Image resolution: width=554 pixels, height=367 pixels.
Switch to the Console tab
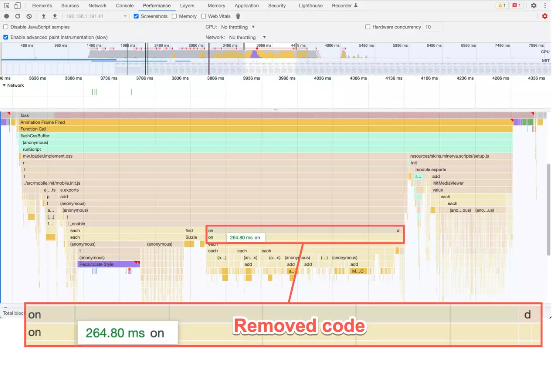coord(124,6)
